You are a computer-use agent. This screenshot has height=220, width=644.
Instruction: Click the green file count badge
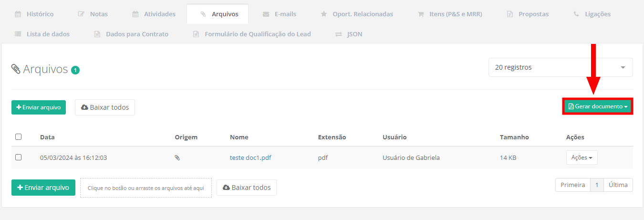pos(75,70)
